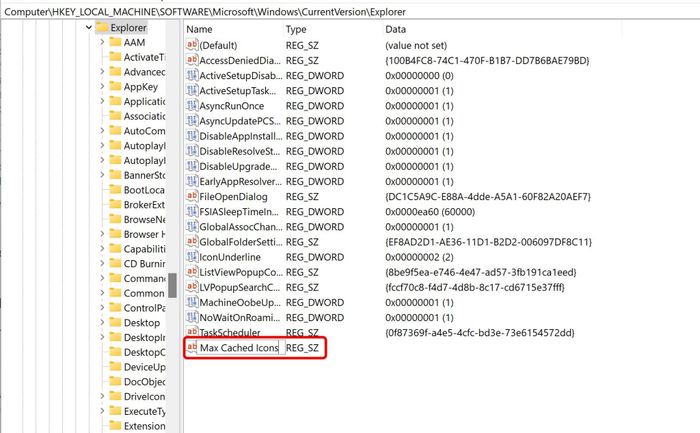Select the Extension tree key
This screenshot has width=700, height=433.
click(x=144, y=426)
